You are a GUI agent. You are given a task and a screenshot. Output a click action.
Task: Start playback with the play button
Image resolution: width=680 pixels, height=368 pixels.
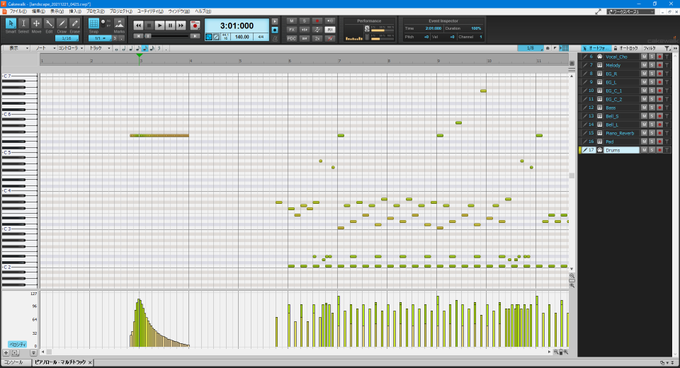click(x=160, y=26)
